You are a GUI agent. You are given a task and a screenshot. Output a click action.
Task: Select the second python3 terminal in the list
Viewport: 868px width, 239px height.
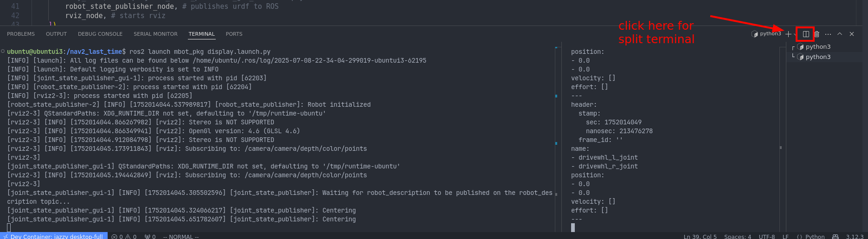[818, 57]
